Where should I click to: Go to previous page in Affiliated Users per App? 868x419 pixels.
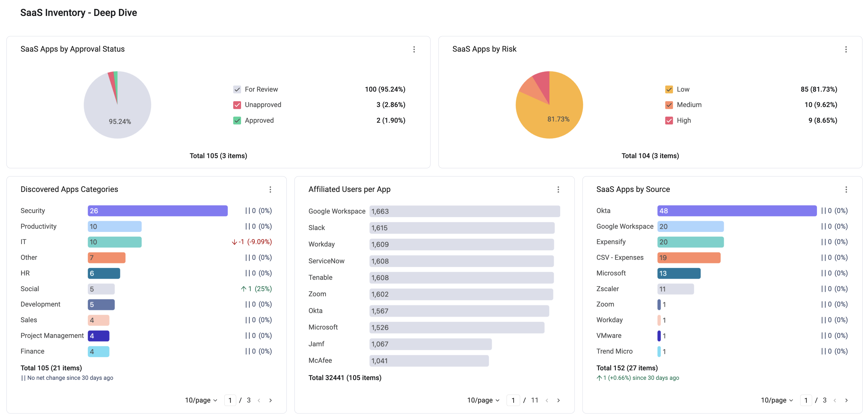tap(547, 400)
